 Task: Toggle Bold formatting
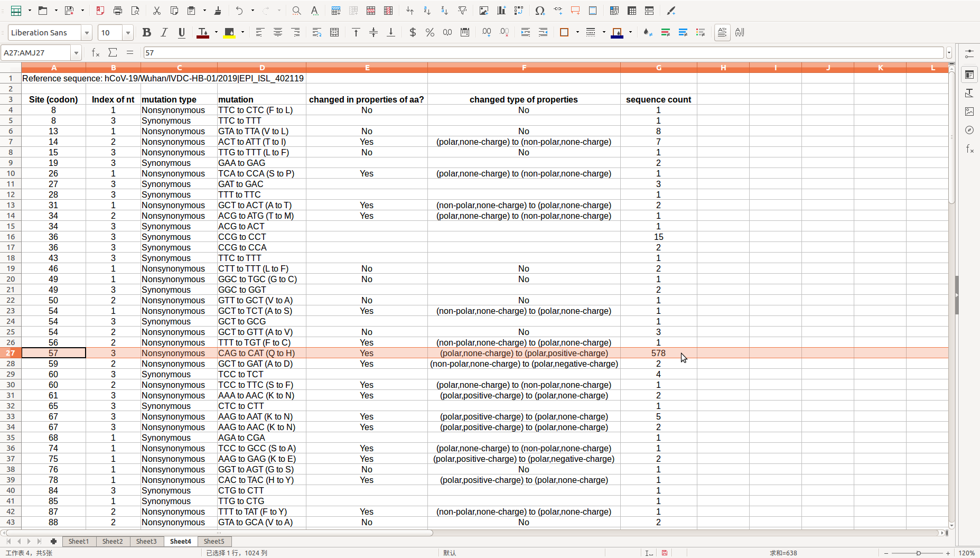(x=147, y=32)
